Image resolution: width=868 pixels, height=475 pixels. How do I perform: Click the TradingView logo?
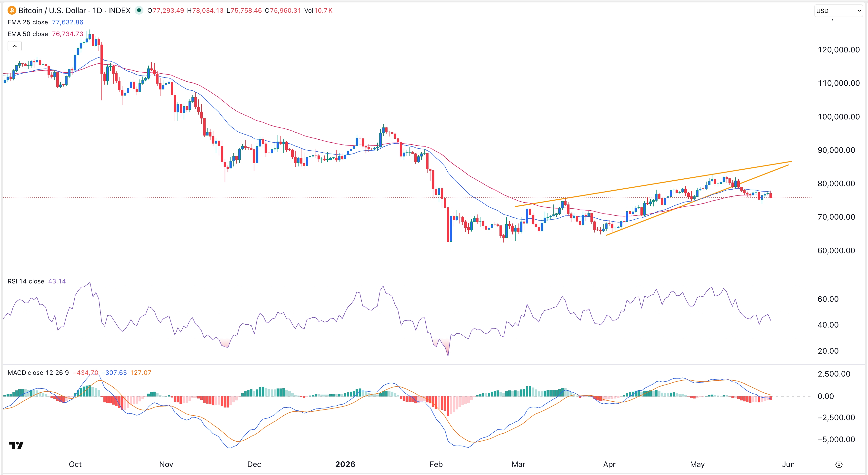[x=16, y=445]
